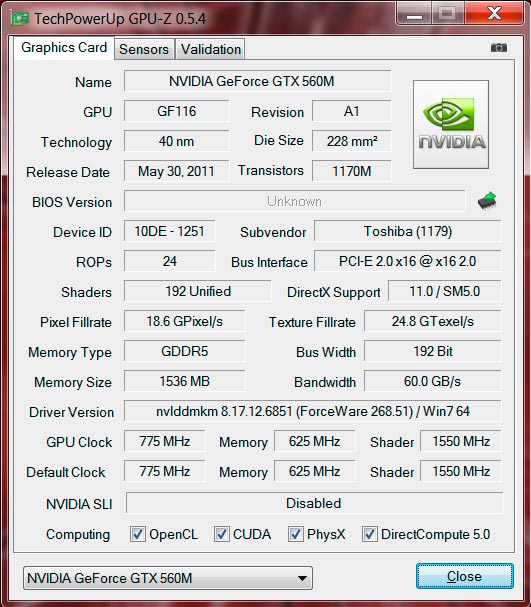The height and width of the screenshot is (607, 531).
Task: Toggle the OpenCL checkbox
Action: point(137,534)
